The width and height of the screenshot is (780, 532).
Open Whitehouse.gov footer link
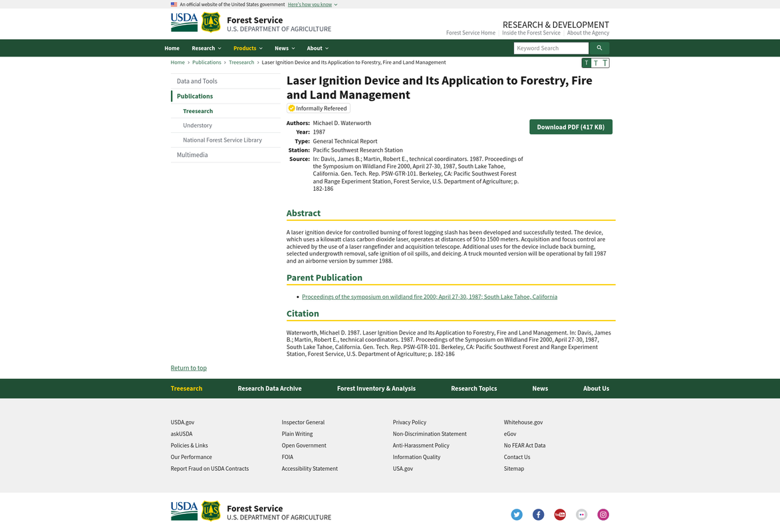(523, 422)
